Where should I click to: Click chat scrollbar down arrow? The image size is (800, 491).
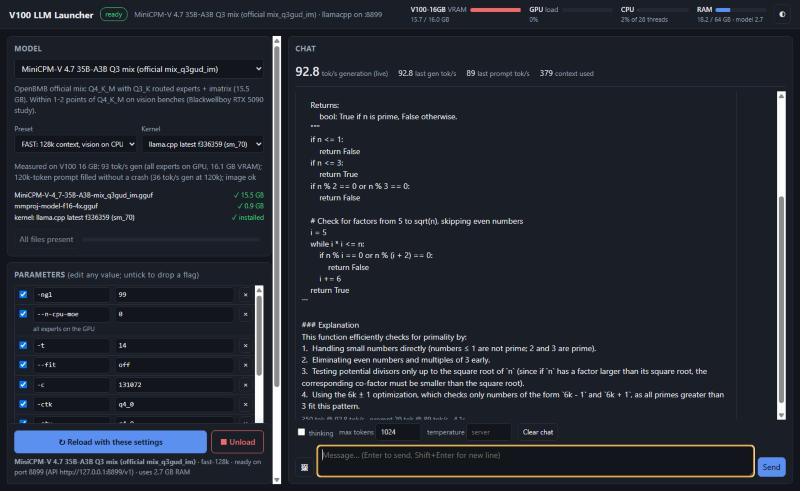coord(781,415)
